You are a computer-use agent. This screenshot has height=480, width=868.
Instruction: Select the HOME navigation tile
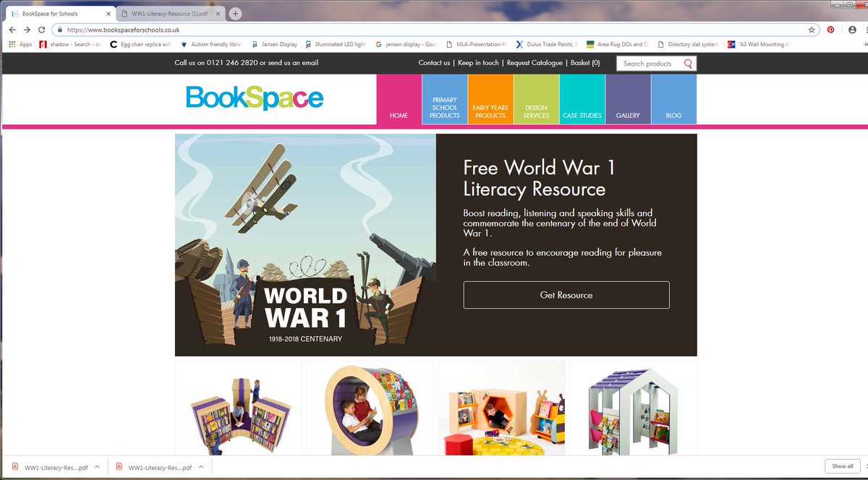(399, 99)
